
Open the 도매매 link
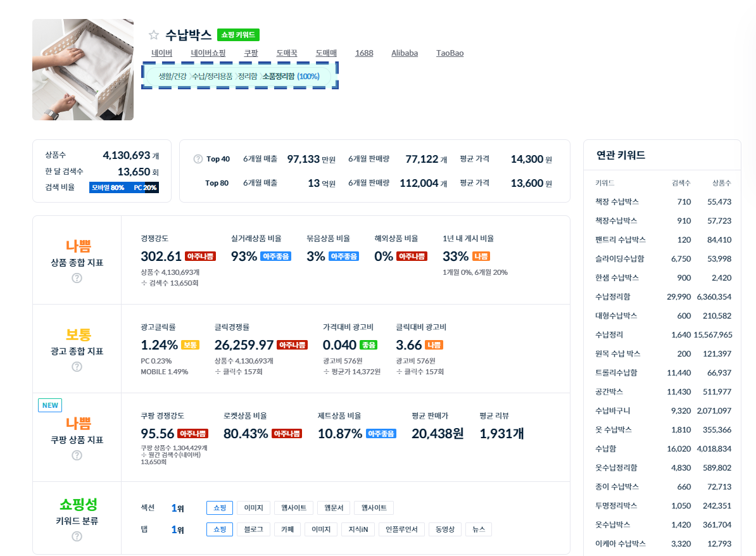pos(326,53)
